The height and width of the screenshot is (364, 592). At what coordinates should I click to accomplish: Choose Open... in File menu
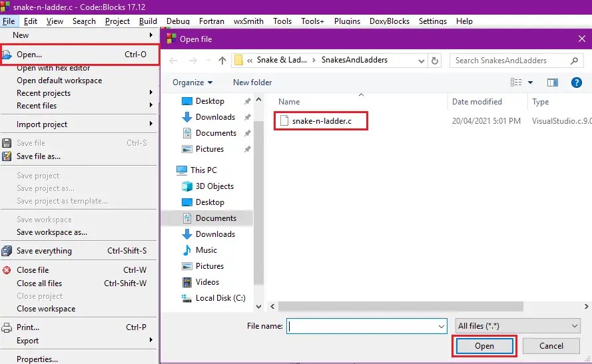(79, 55)
